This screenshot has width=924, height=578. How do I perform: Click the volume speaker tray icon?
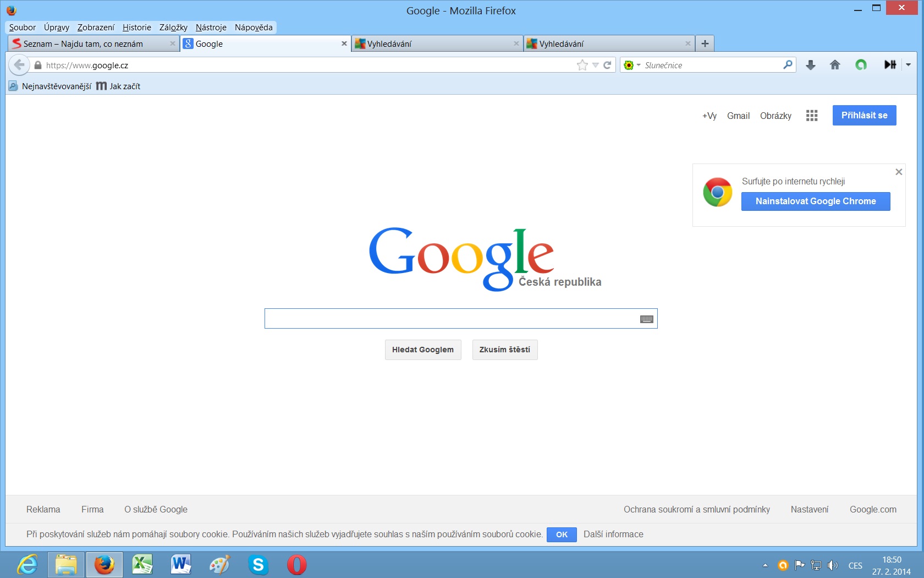833,565
